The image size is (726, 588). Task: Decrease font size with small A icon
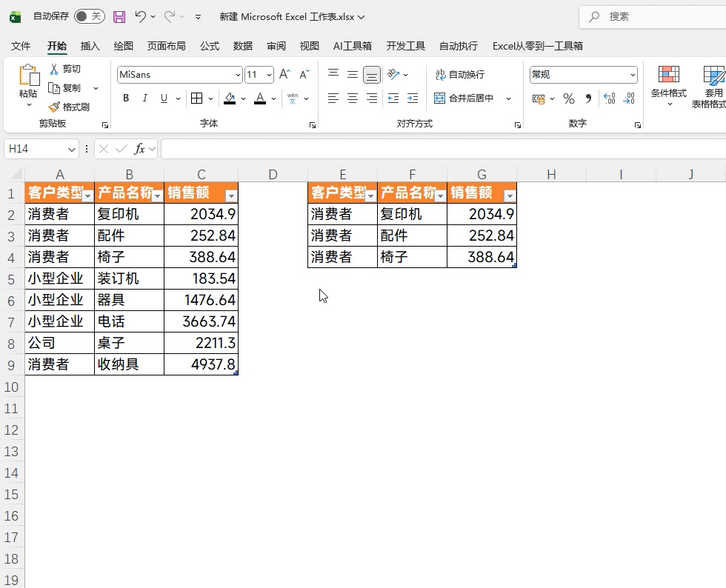(x=304, y=75)
